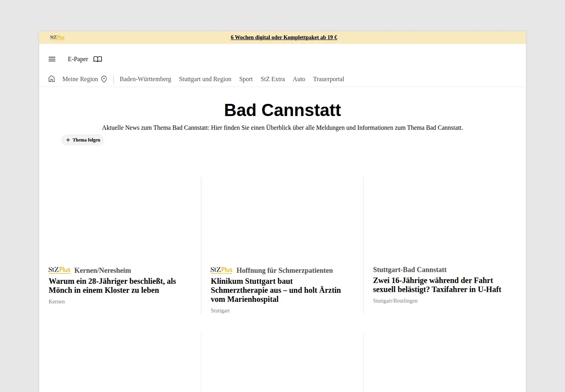This screenshot has height=392, width=565.
Task: Click the Hoffnung für Schmerzpatienten kicker
Action: pyautogui.click(x=284, y=270)
